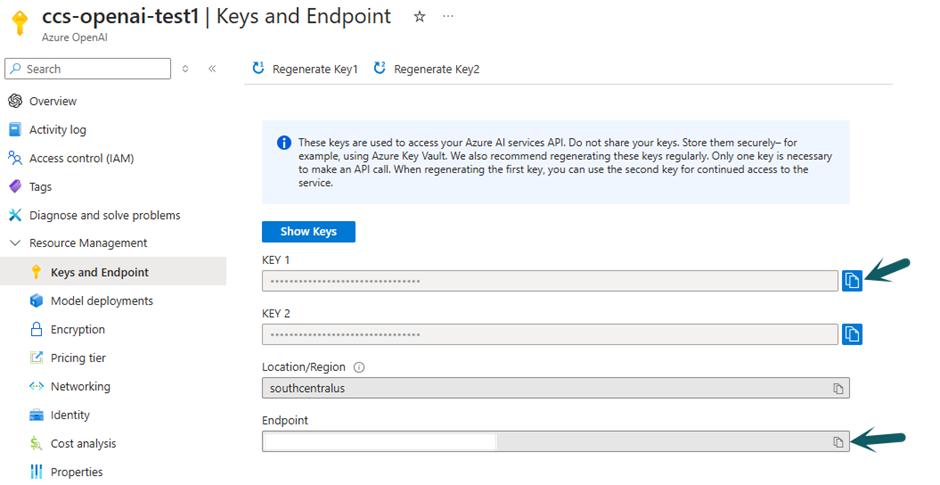Click the masked KEY 1 field
940x485 pixels.
[x=550, y=281]
